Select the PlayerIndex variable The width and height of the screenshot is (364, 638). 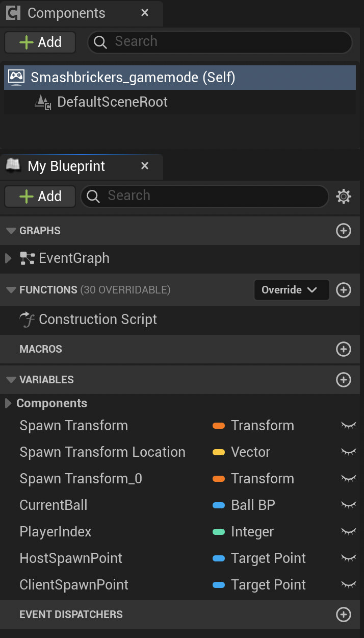tap(56, 532)
